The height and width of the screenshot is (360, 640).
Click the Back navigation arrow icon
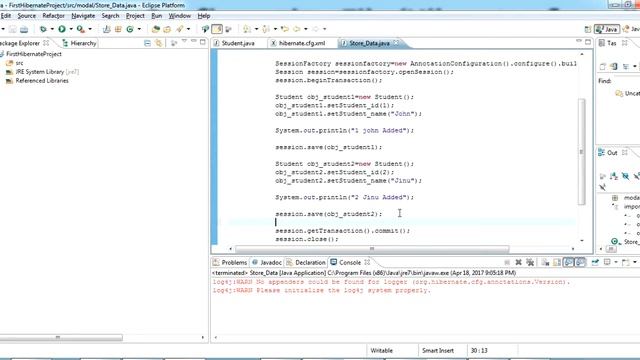coord(297,29)
